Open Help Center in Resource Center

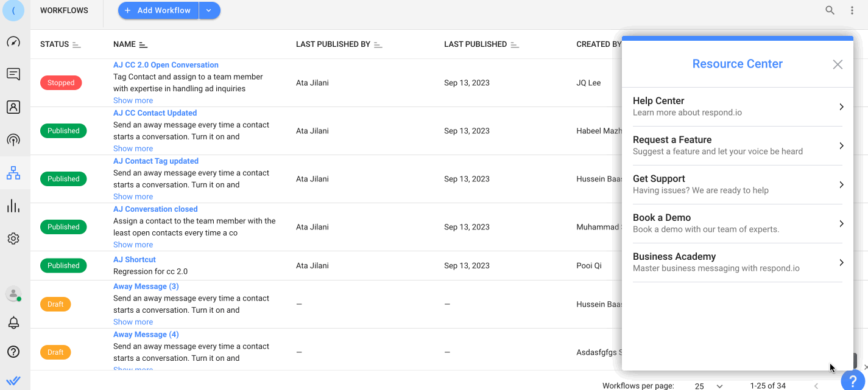(737, 106)
